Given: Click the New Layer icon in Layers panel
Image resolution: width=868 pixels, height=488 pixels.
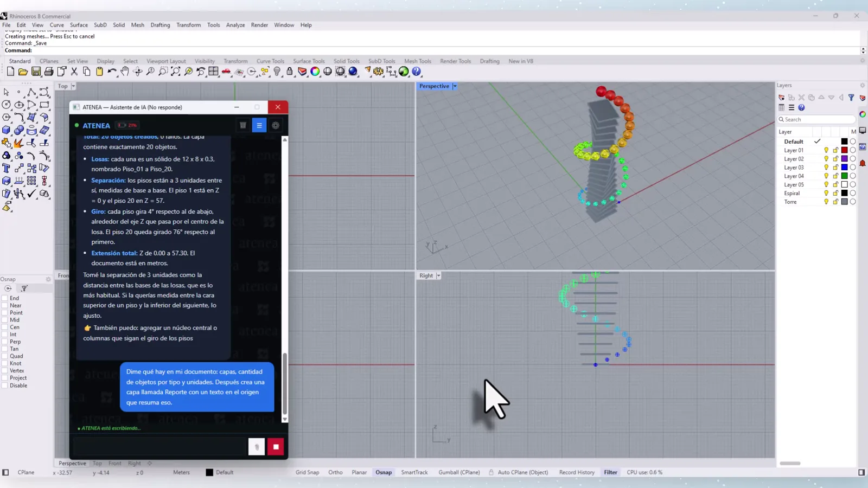Looking at the screenshot, I should (782, 98).
